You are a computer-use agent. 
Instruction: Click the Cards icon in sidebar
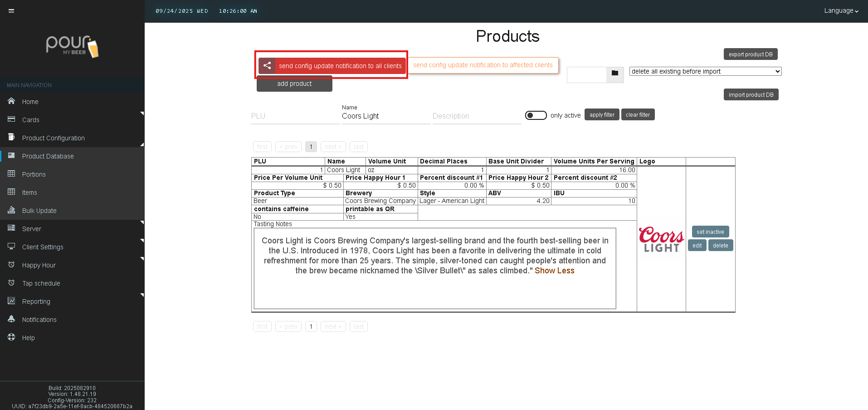pyautogui.click(x=11, y=119)
